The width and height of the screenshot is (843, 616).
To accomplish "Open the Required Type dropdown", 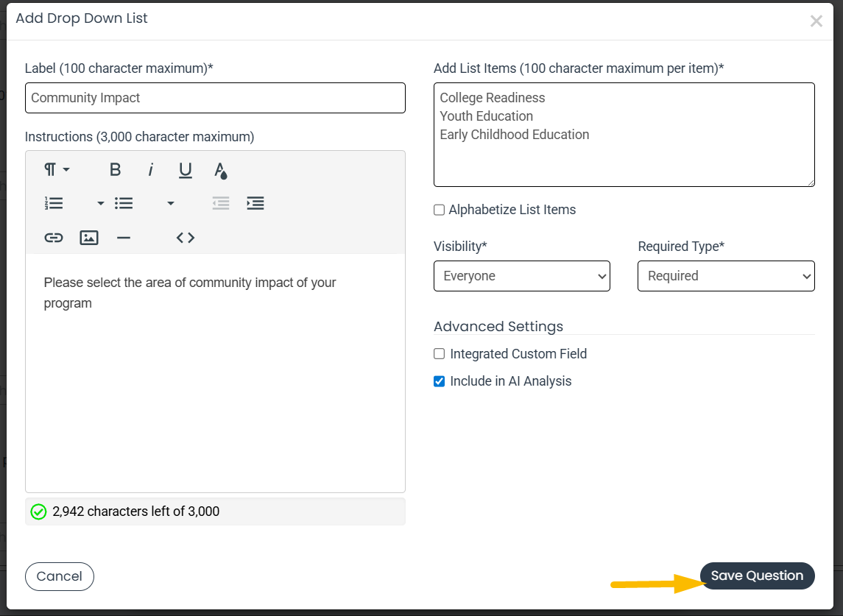I will pyautogui.click(x=727, y=276).
